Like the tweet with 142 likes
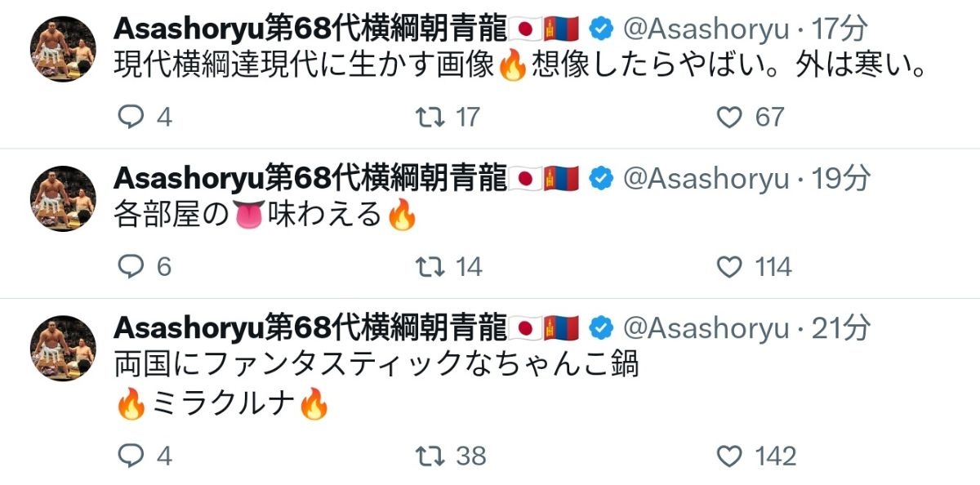 [728, 456]
